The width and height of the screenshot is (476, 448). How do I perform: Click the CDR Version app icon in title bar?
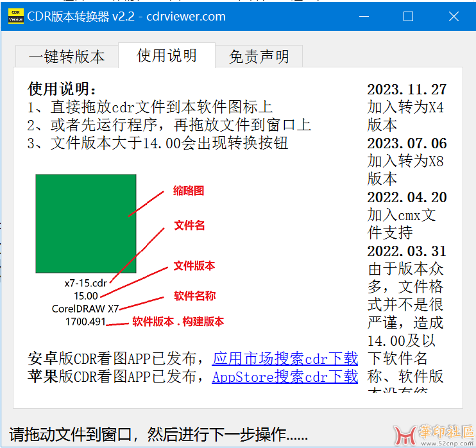tap(15, 17)
